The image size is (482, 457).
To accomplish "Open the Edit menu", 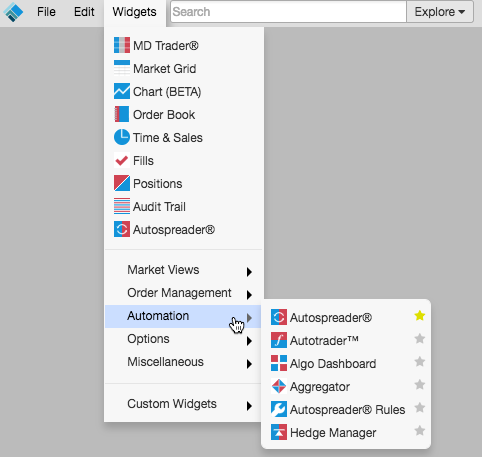I will 84,12.
